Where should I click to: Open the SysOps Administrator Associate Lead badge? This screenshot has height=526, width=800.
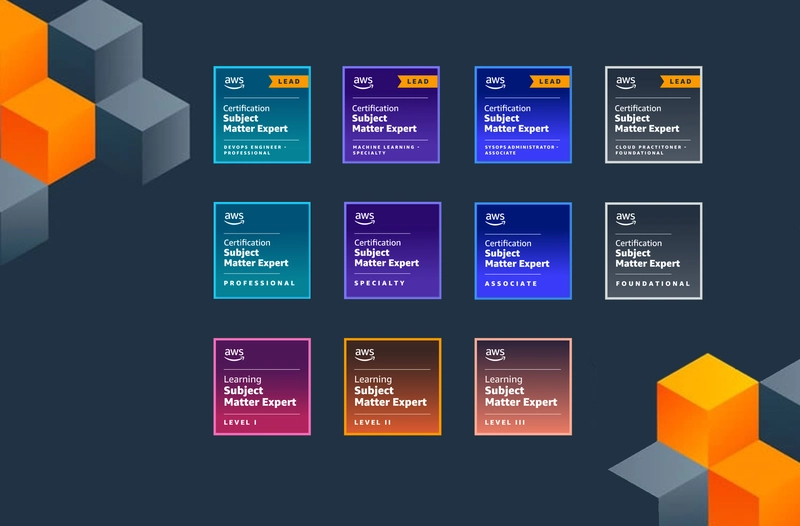tap(523, 115)
